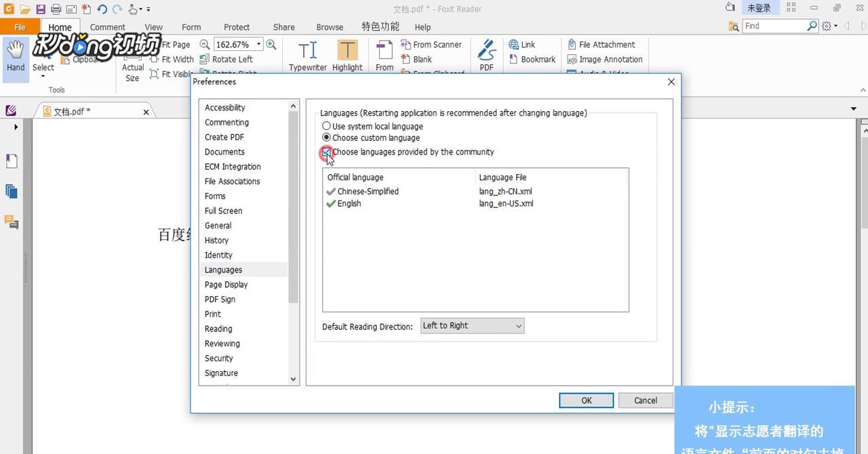Add a Bookmark from the ribbon
868x454 pixels.
tap(532, 59)
